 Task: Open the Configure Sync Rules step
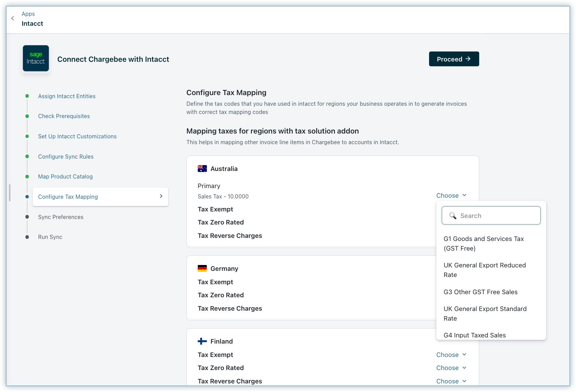point(66,157)
